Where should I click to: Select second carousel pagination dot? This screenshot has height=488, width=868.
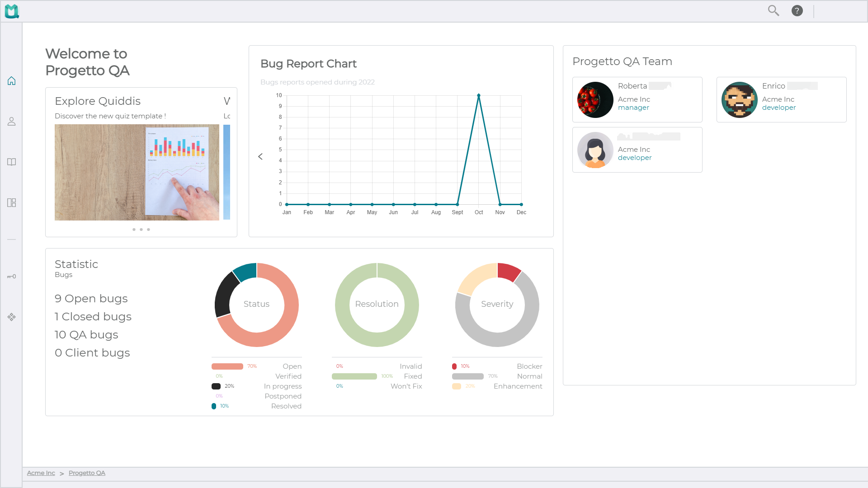point(141,230)
